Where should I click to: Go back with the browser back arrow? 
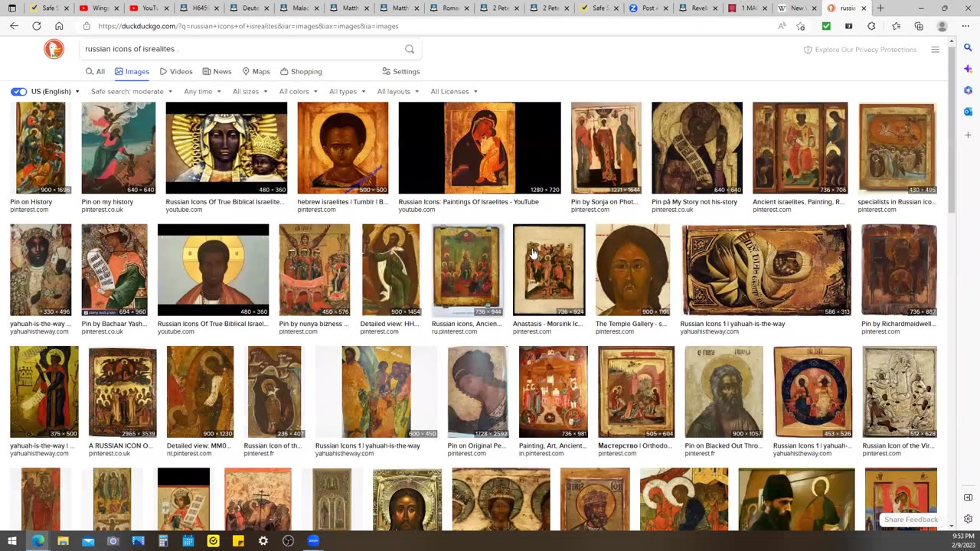coord(14,26)
